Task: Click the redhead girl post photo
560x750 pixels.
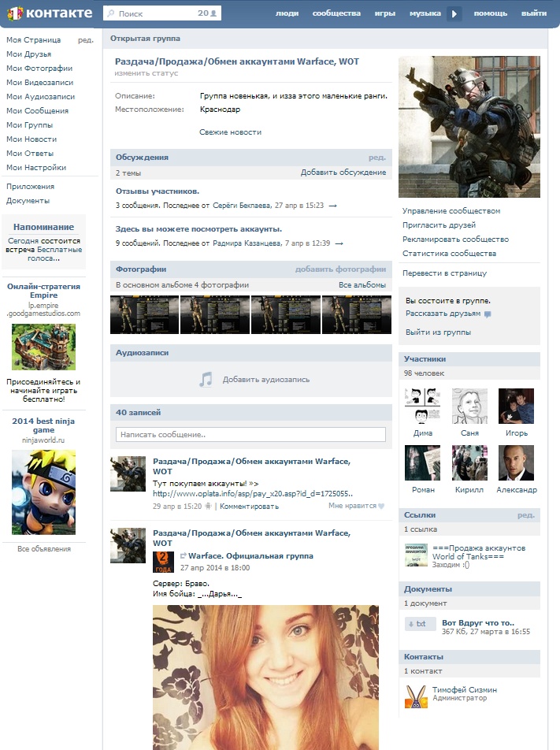Action: pos(265,678)
